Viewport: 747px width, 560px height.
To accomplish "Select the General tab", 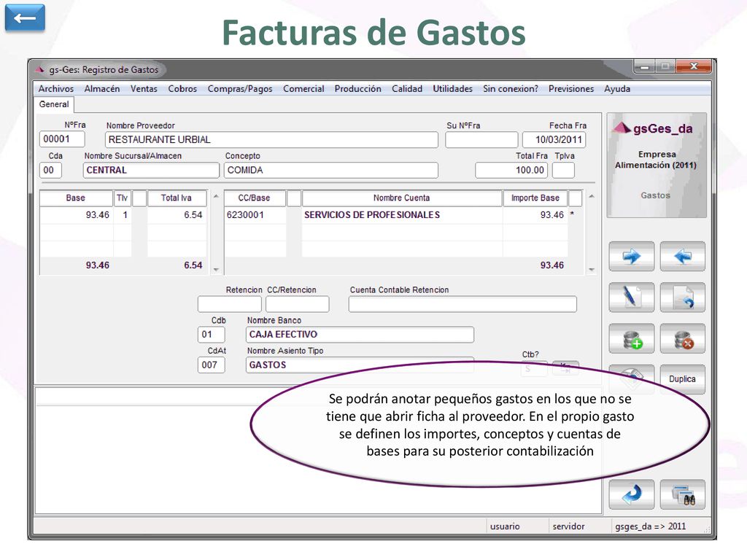I will pos(54,104).
